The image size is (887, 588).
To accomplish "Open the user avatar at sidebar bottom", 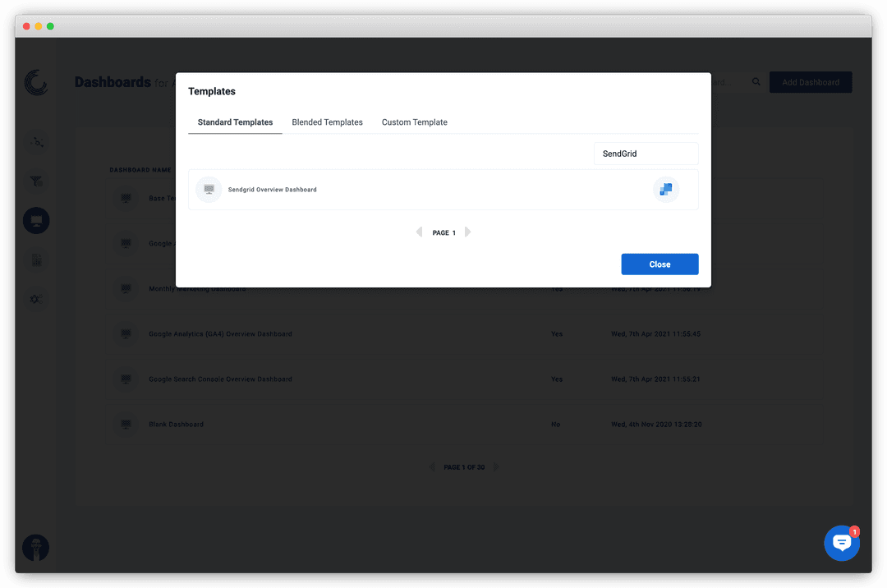I will click(x=35, y=547).
